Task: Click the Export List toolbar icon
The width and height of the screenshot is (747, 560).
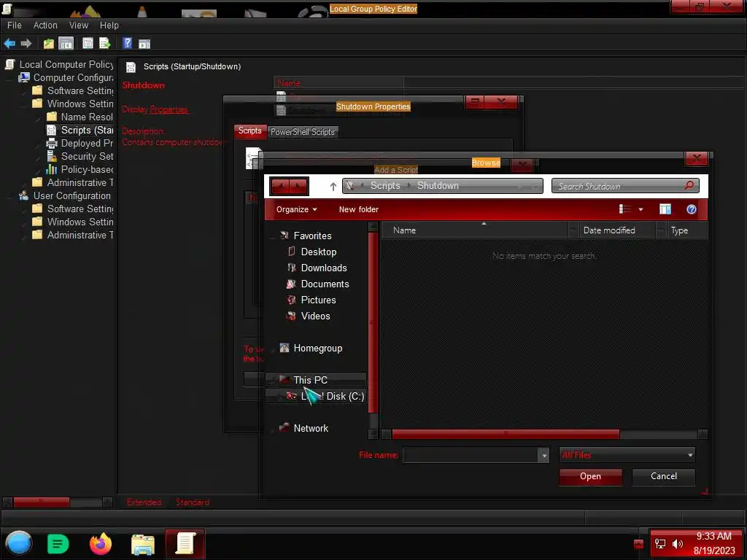Action: tap(105, 43)
